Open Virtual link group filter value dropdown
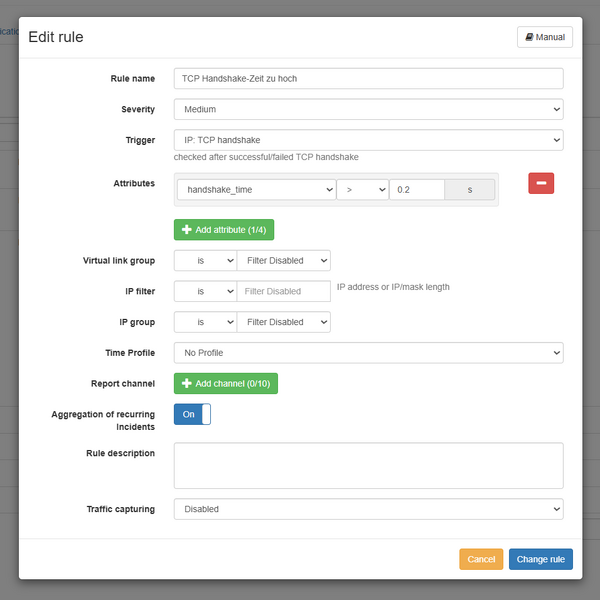This screenshot has height=600, width=600. coord(283,261)
